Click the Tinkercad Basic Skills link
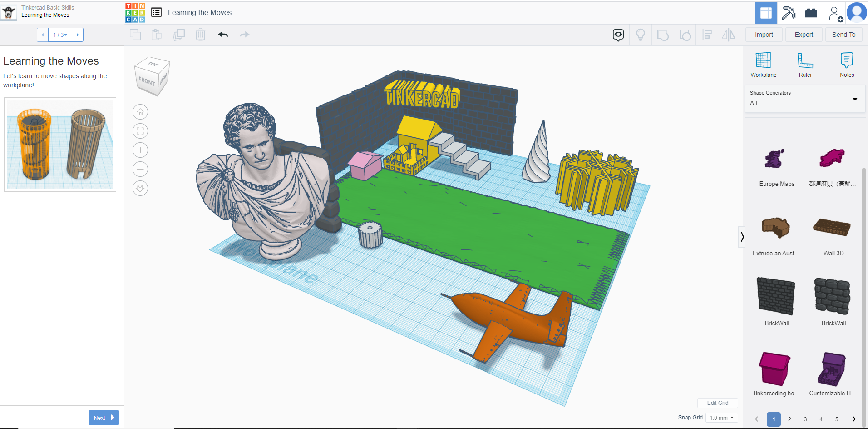This screenshot has height=429, width=868. click(x=48, y=8)
